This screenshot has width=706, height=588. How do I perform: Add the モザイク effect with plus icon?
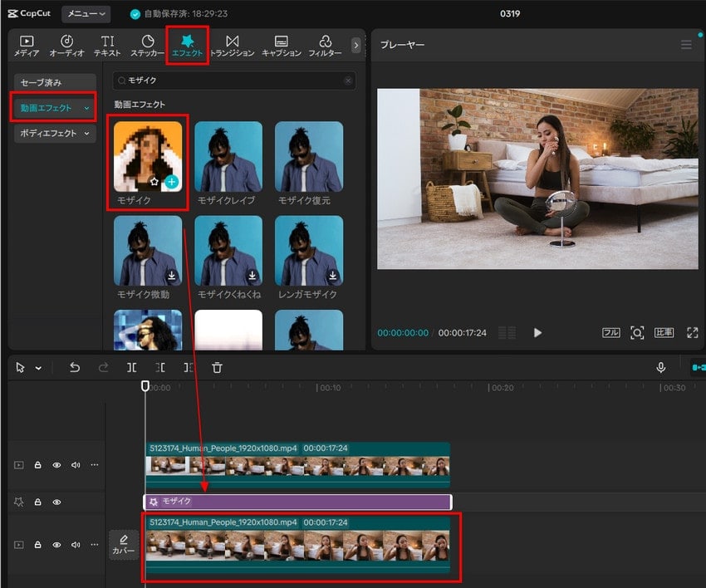tap(171, 181)
